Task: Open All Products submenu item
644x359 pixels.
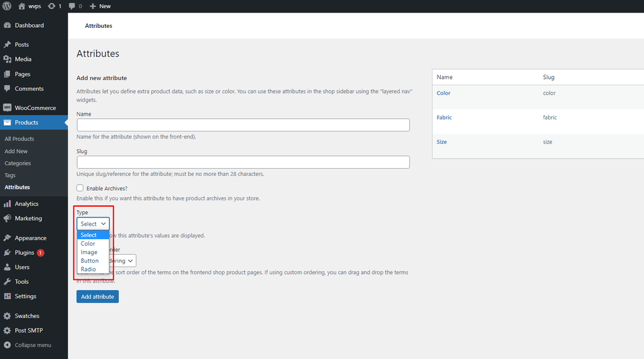Action: (x=19, y=139)
